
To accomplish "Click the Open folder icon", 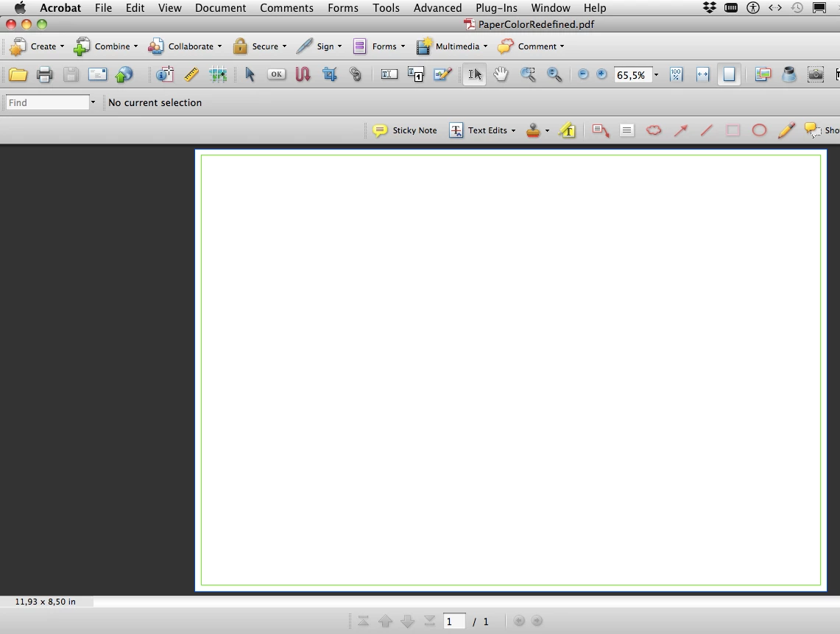I will (x=18, y=74).
